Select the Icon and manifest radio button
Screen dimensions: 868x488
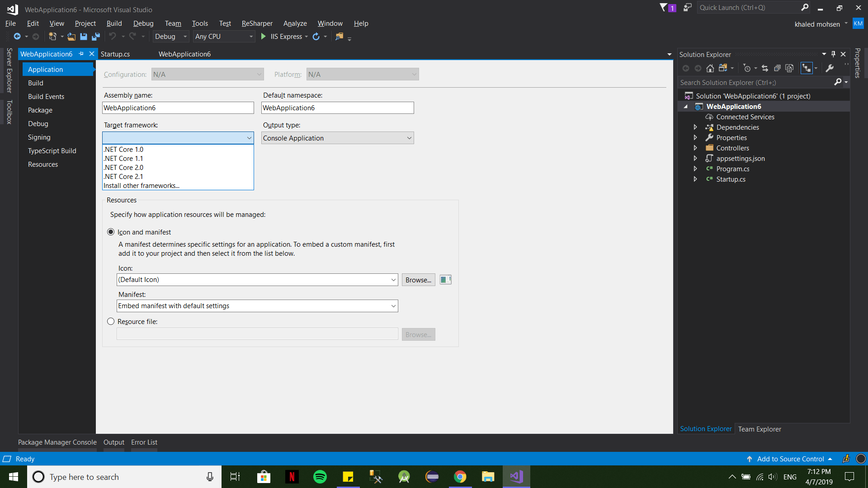click(111, 232)
